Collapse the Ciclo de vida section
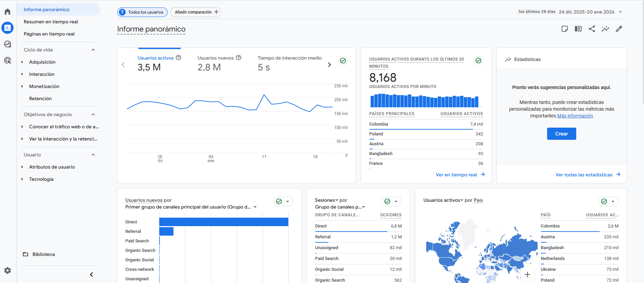 point(93,50)
